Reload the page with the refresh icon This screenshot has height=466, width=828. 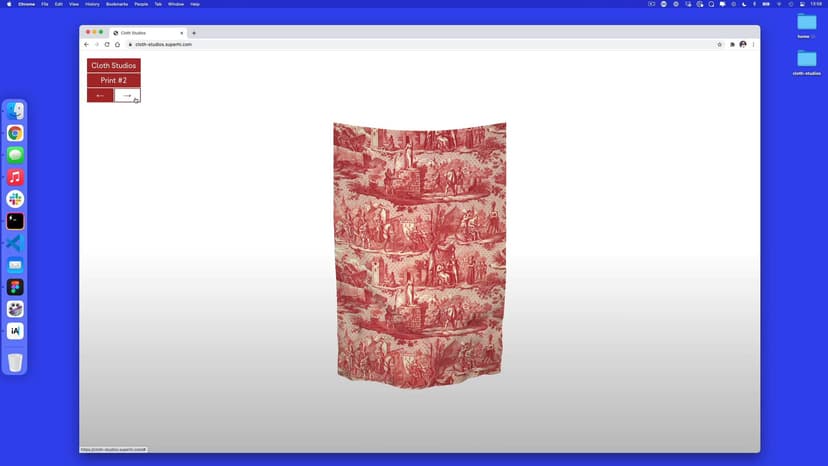pyautogui.click(x=107, y=44)
